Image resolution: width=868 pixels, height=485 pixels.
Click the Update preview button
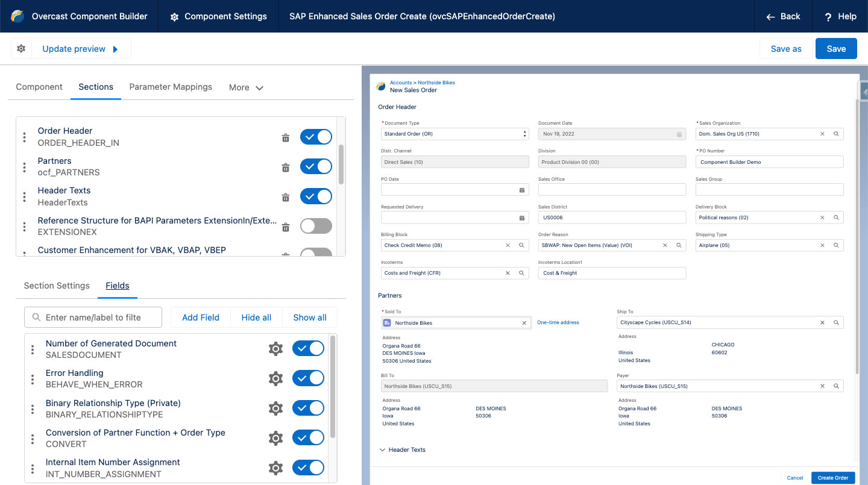[x=81, y=49]
